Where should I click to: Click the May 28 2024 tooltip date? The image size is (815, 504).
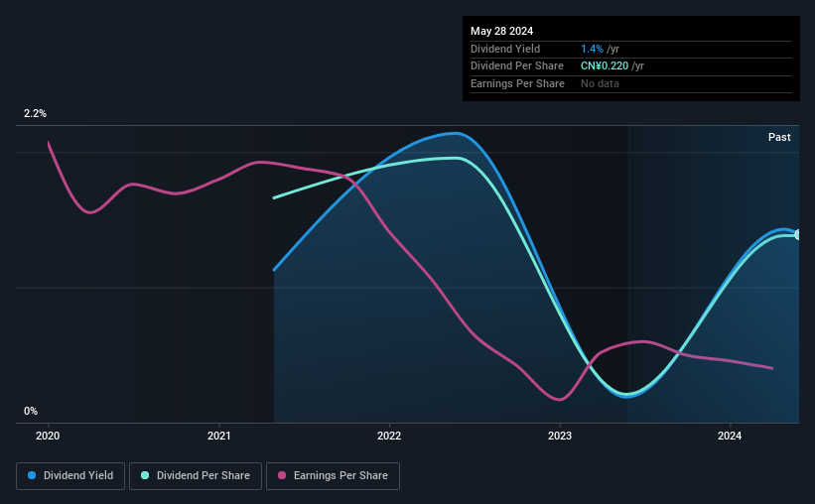coord(501,31)
